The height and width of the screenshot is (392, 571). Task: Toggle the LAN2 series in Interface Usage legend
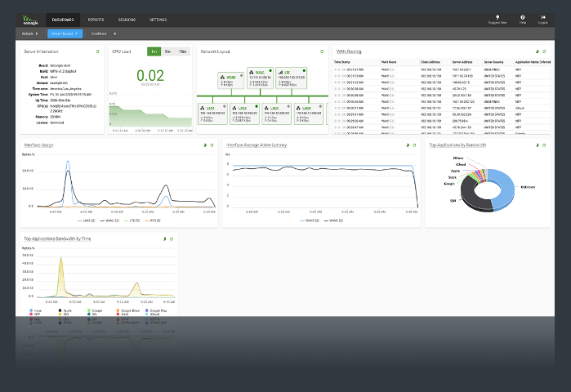[87, 220]
